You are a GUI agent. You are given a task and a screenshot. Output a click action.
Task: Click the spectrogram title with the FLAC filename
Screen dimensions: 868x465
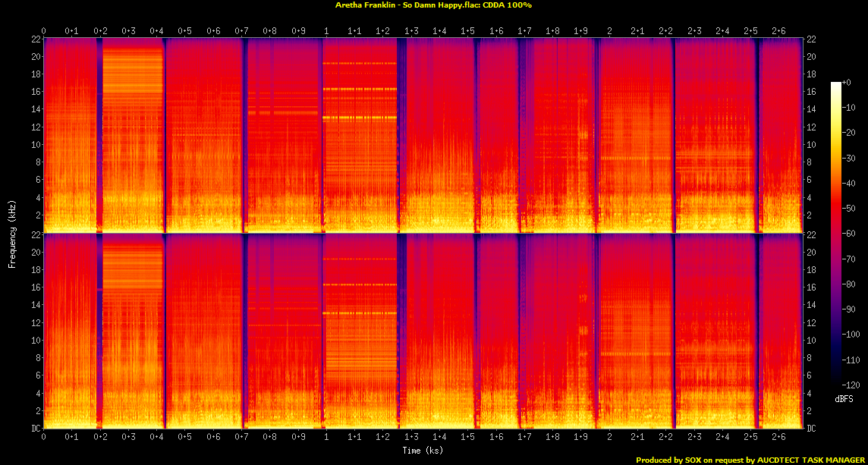coord(433,5)
